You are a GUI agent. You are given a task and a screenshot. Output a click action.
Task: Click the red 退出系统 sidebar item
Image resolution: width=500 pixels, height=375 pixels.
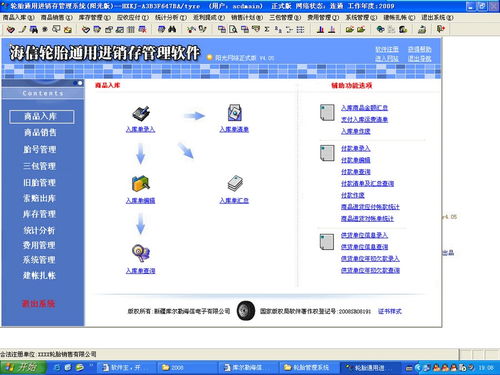(x=38, y=304)
